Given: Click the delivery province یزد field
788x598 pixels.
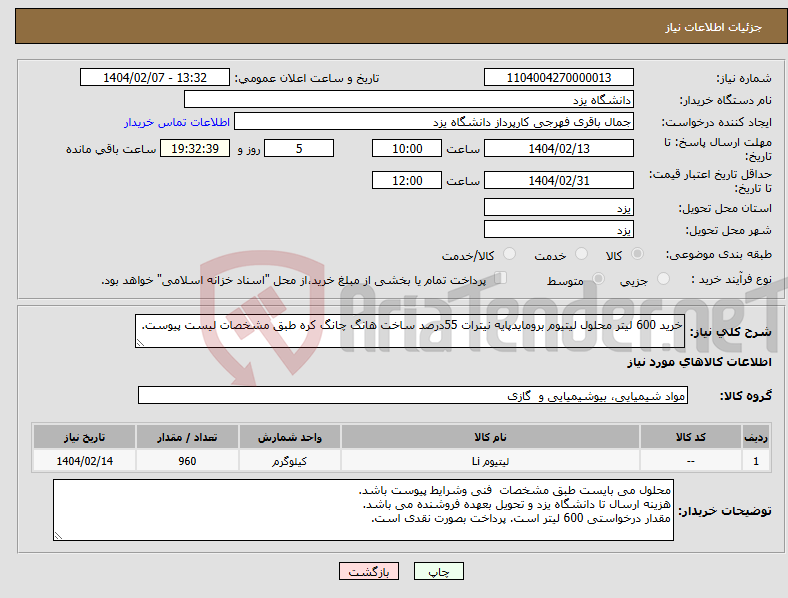Looking at the screenshot, I should (558, 207).
